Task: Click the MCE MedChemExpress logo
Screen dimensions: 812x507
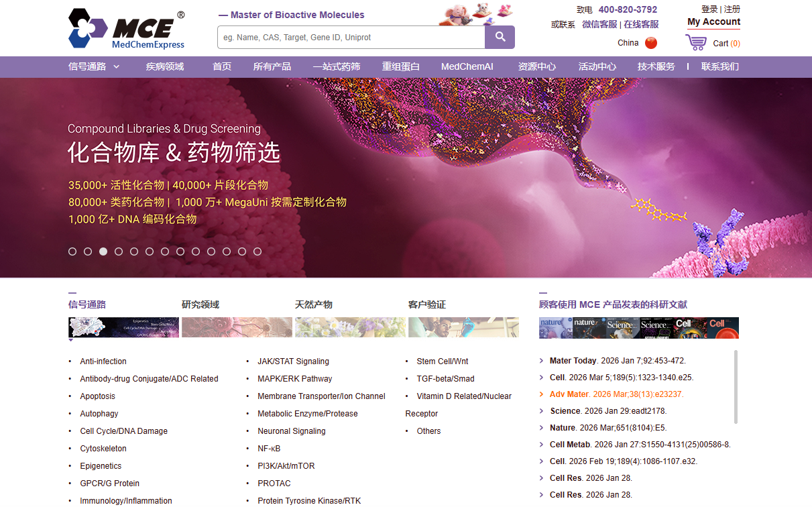Action: coord(127,30)
